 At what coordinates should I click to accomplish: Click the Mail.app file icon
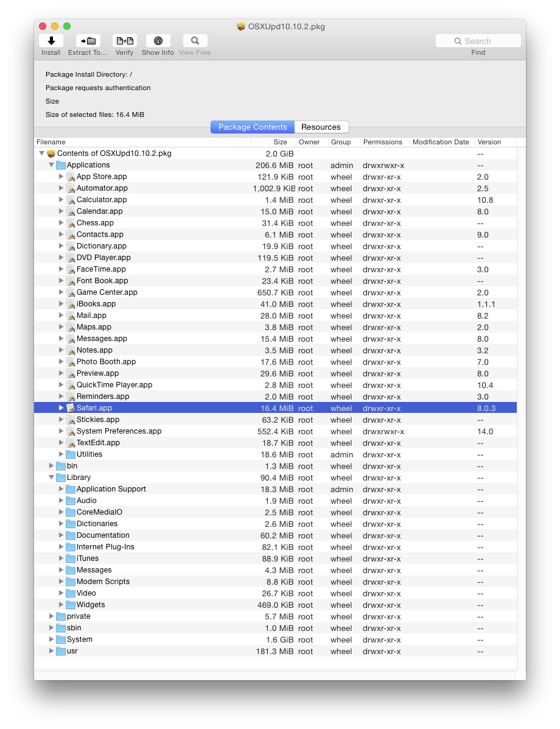(x=71, y=315)
